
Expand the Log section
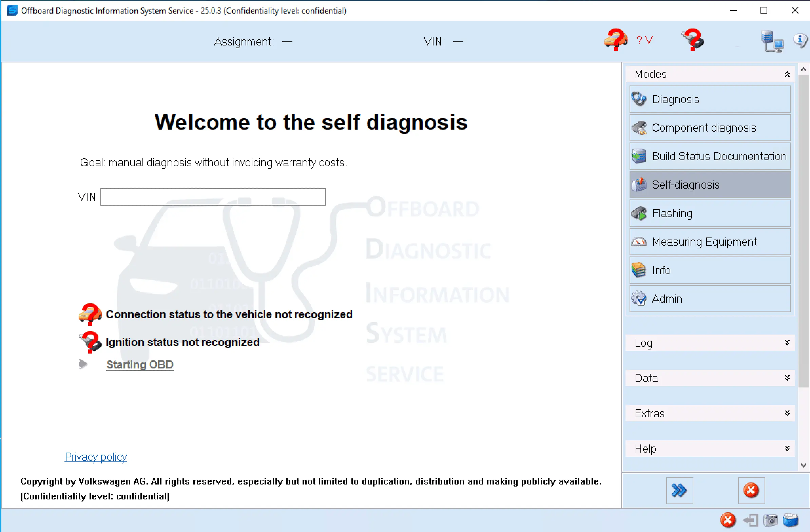coord(787,343)
